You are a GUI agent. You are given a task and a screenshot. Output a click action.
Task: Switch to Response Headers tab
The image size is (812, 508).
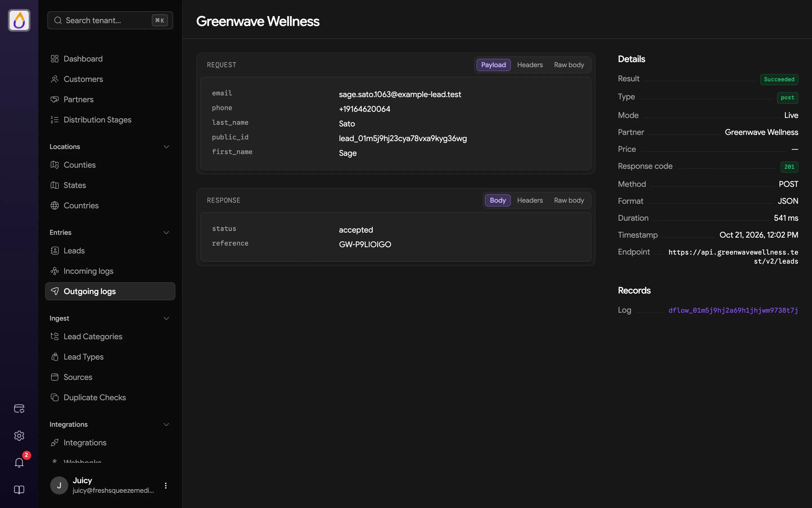click(x=530, y=200)
